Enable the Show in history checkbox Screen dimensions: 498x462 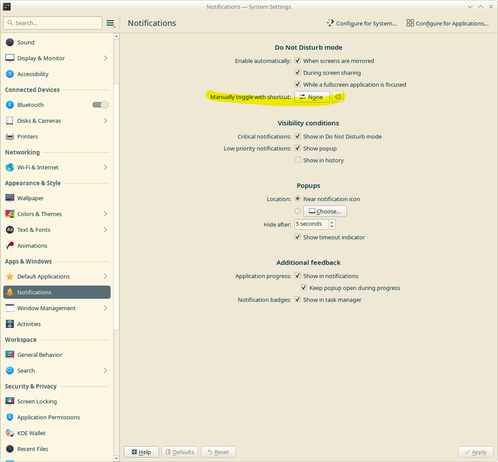click(x=298, y=160)
